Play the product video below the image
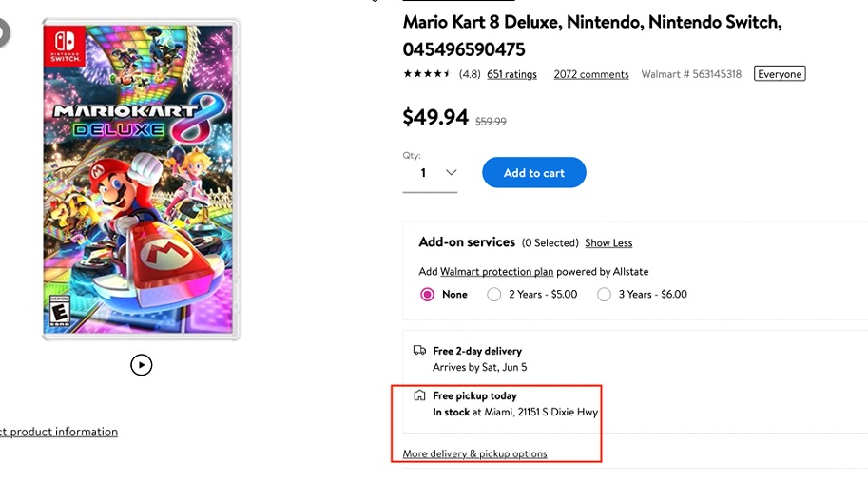The height and width of the screenshot is (482, 868). 142,365
